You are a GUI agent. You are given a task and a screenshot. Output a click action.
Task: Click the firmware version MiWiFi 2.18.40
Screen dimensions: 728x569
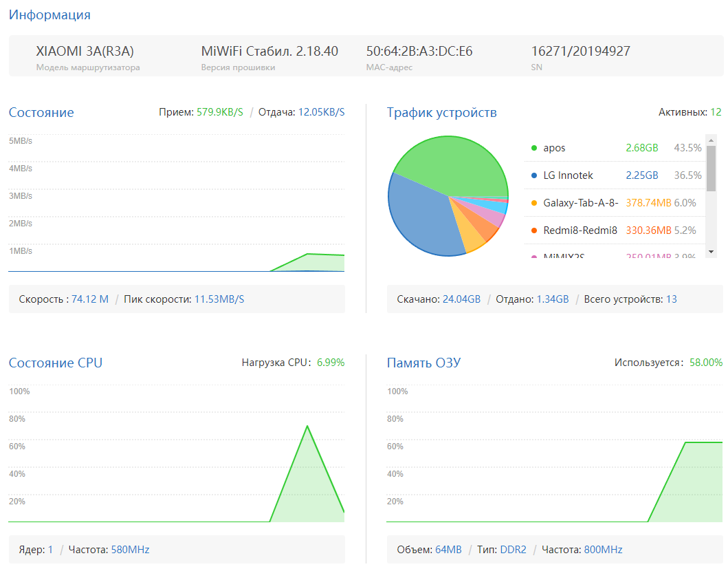(269, 52)
